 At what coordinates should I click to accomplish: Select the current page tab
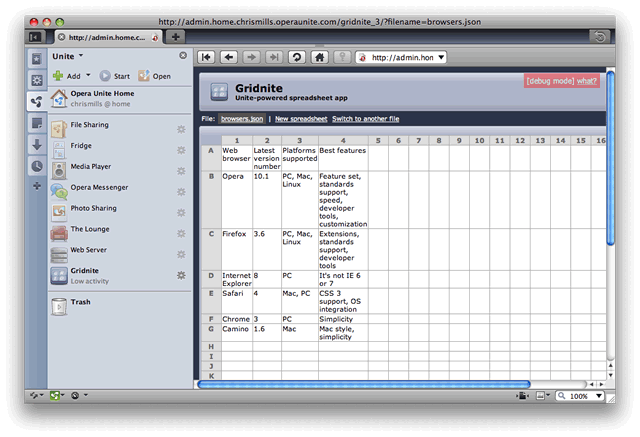108,37
